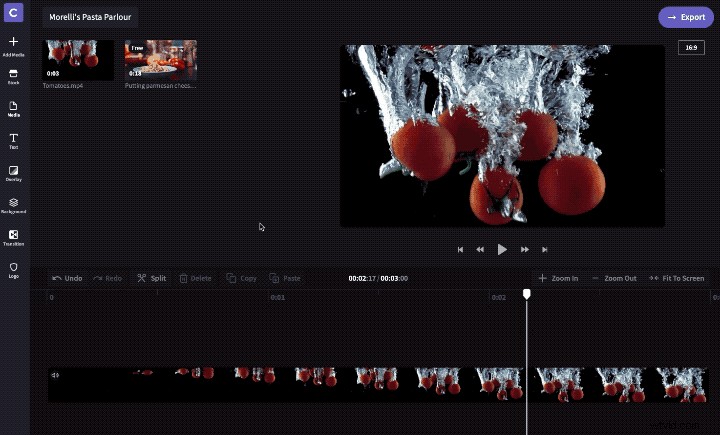Edit the project title Morelli's Pasta Parlour
The height and width of the screenshot is (435, 720).
90,17
